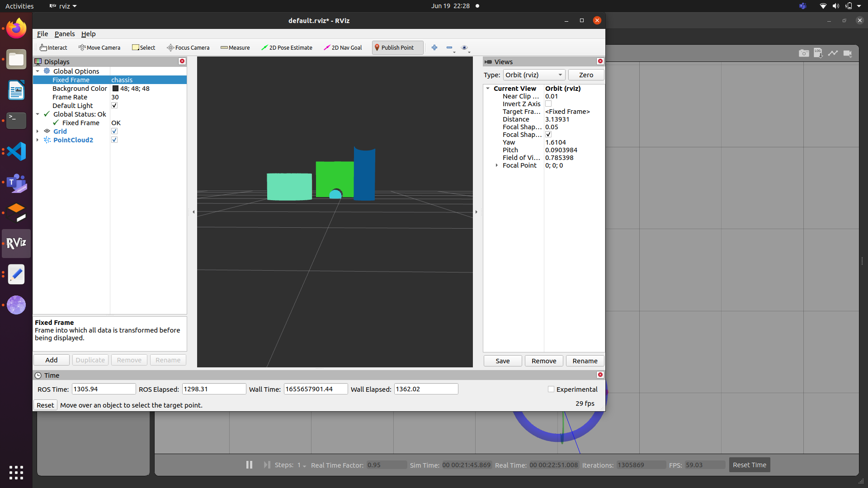Take a screenshot with Gazebo's camera icon
This screenshot has width=868, height=488.
[804, 53]
